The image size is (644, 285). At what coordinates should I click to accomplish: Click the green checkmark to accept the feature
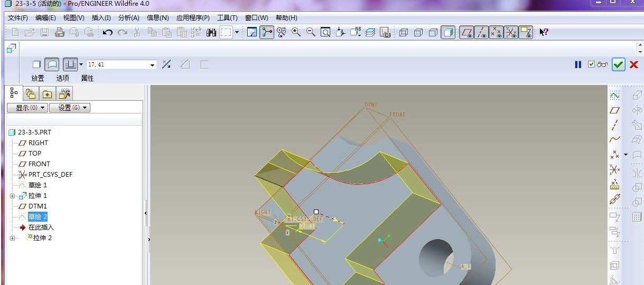click(618, 64)
